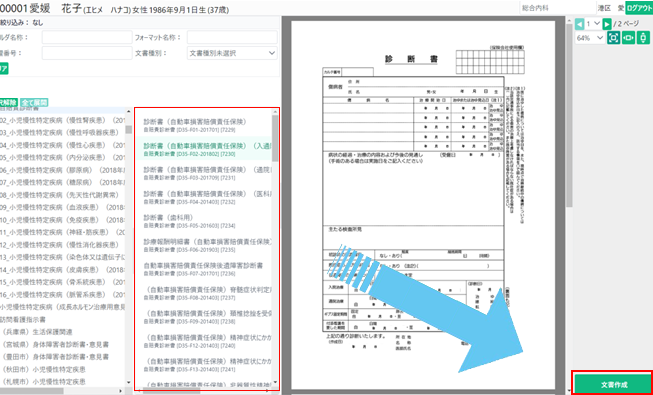
Task: Fit whole page in preview
Action: (613, 38)
